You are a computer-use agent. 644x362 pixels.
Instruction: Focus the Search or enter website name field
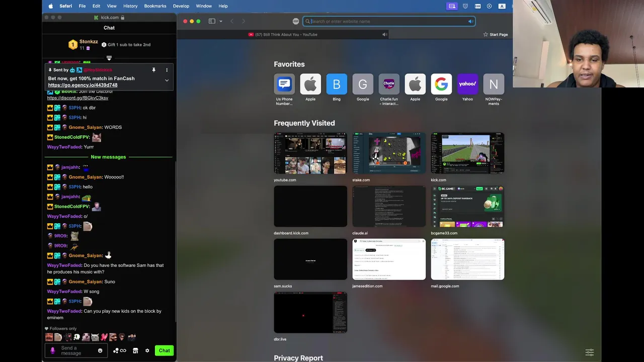pos(389,21)
